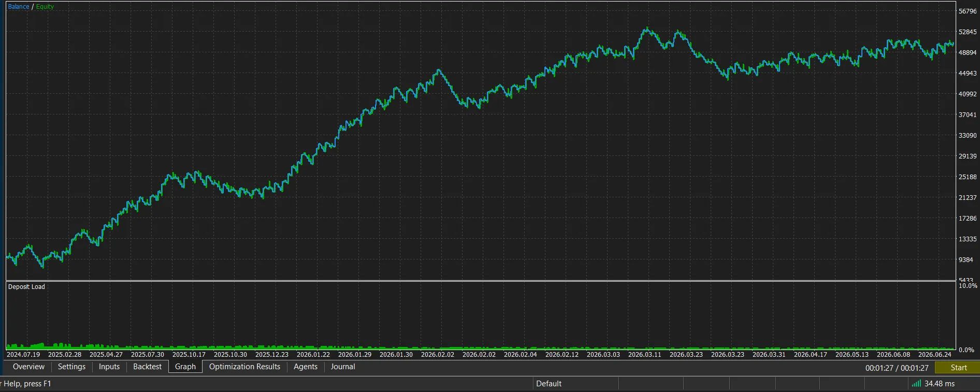
Task: Click the 52845 axis value
Action: [968, 32]
